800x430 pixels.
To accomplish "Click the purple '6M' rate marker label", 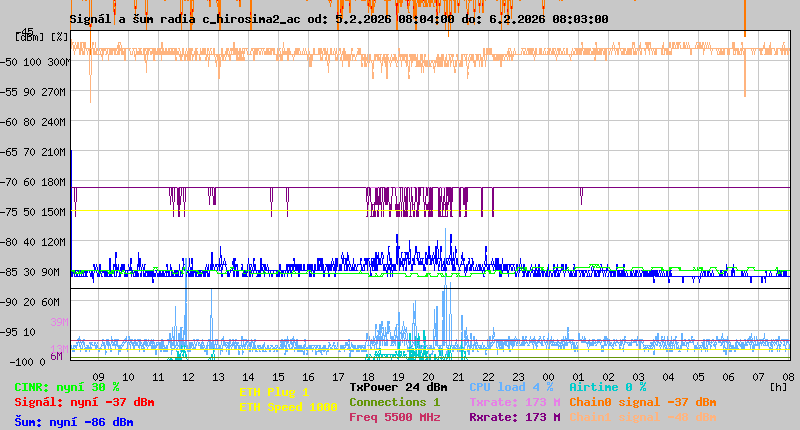I will click(57, 356).
